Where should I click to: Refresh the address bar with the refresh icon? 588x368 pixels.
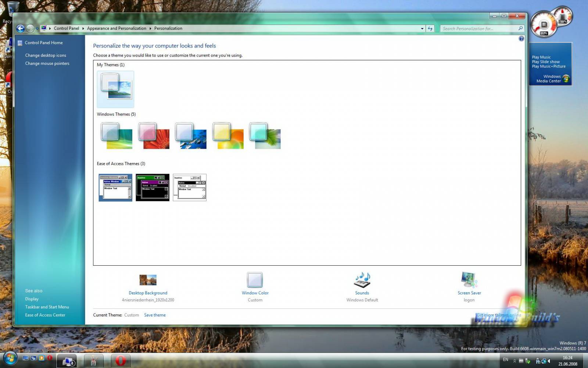[430, 28]
